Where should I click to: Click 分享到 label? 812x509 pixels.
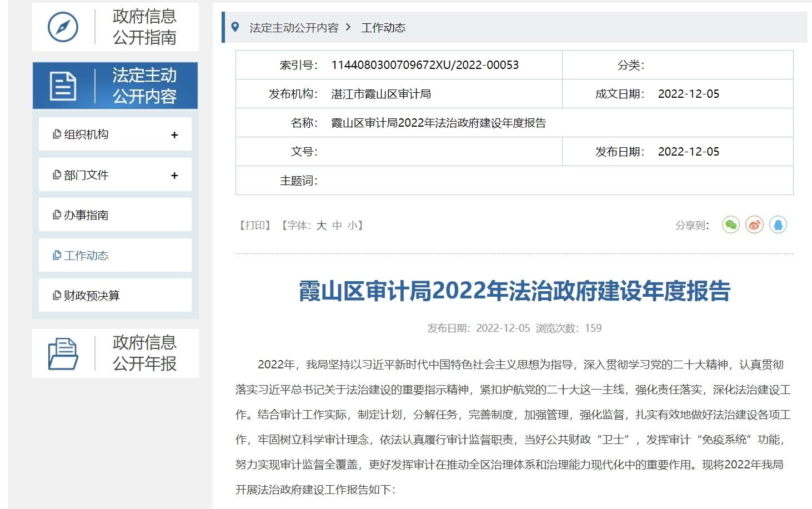tap(692, 225)
